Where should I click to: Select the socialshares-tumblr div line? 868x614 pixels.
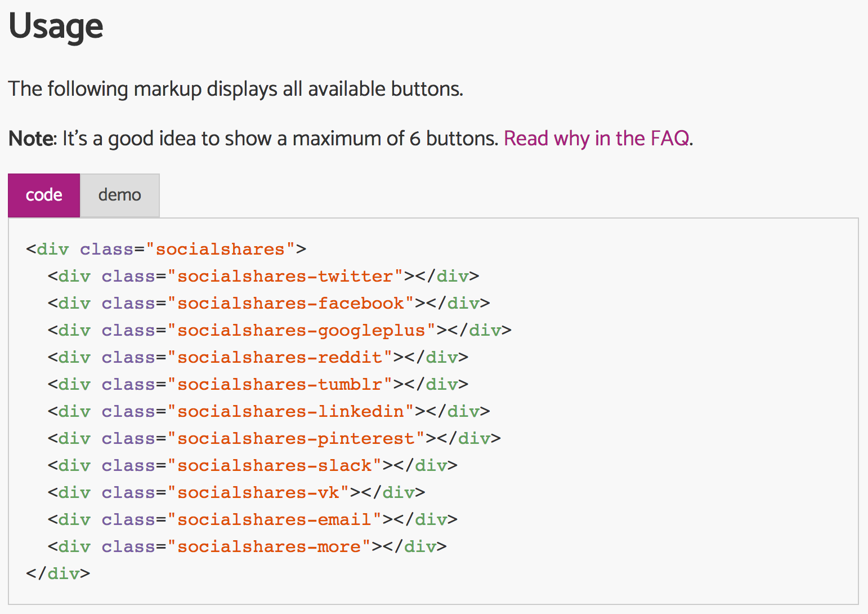[257, 384]
